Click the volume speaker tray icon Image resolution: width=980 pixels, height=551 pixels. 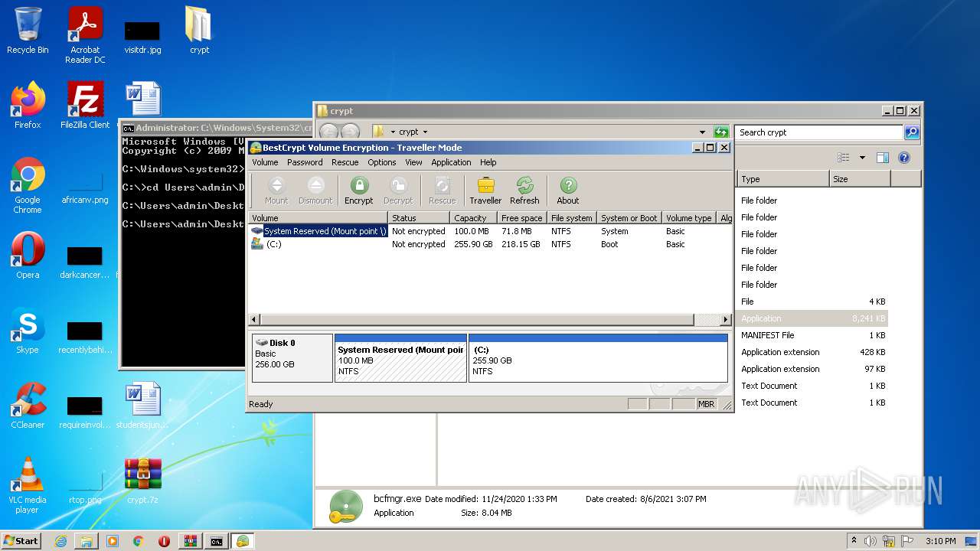(870, 541)
